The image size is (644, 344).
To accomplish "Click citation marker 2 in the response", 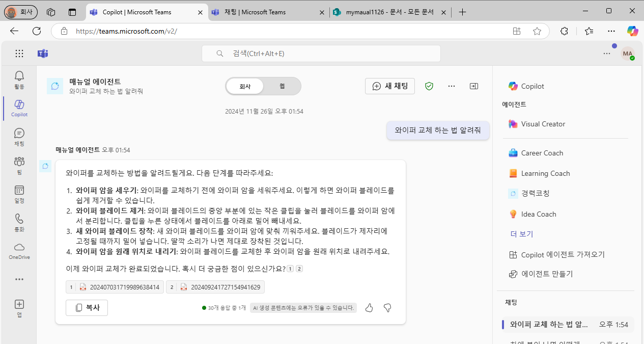I will coord(299,269).
